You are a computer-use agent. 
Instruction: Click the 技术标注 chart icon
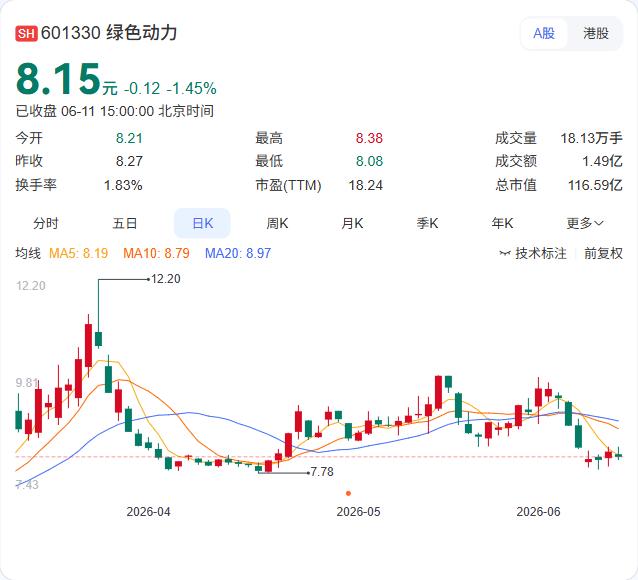tap(505, 254)
